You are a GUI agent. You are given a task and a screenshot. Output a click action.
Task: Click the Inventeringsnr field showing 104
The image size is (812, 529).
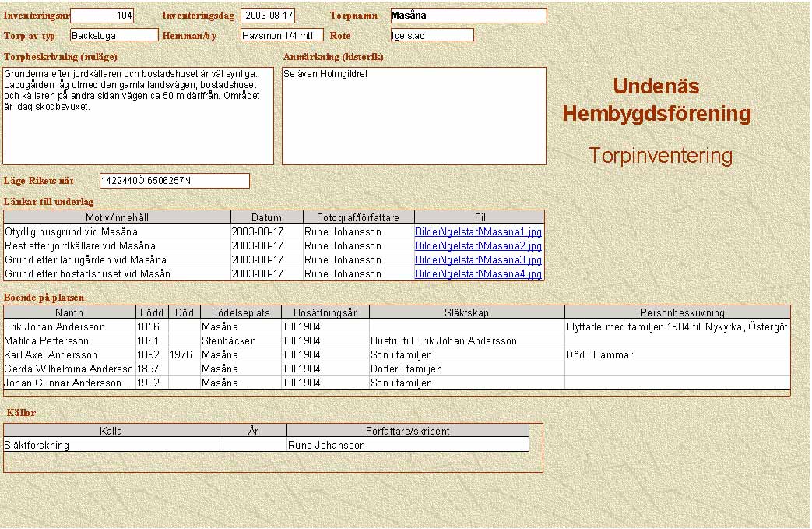point(102,16)
